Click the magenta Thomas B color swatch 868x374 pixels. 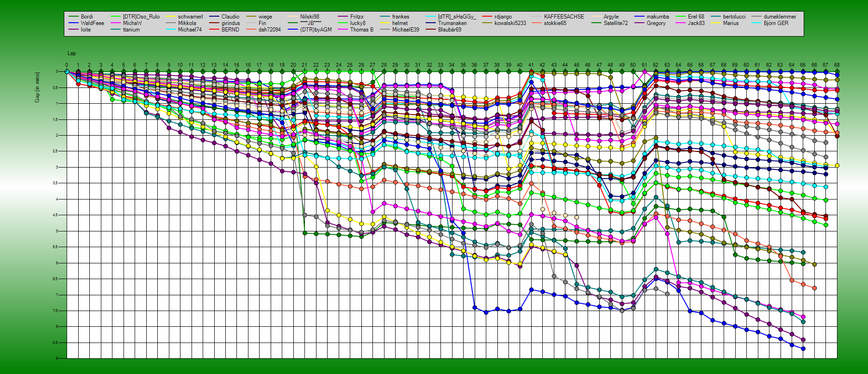pos(342,30)
